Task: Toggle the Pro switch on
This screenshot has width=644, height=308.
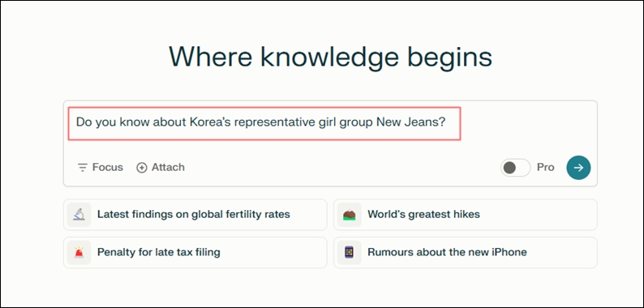Action: [x=516, y=168]
